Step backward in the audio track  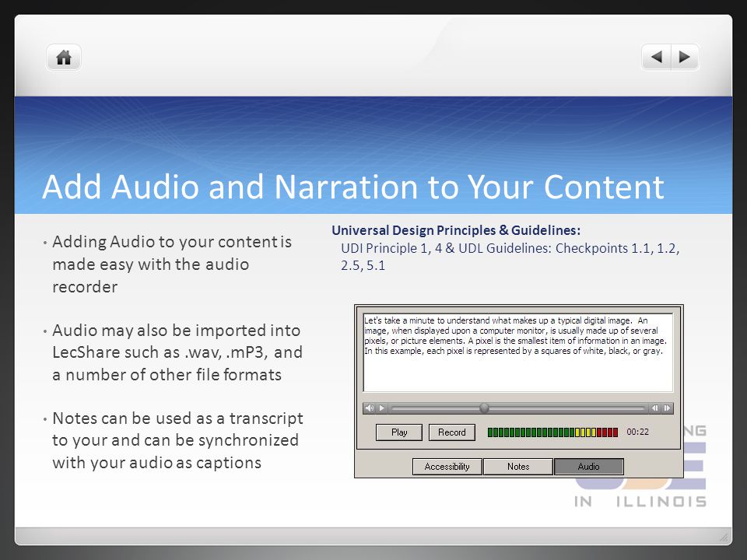click(655, 408)
